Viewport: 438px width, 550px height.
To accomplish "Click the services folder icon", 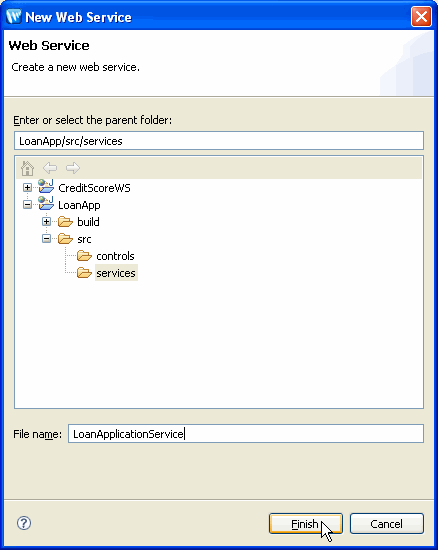I will [84, 273].
